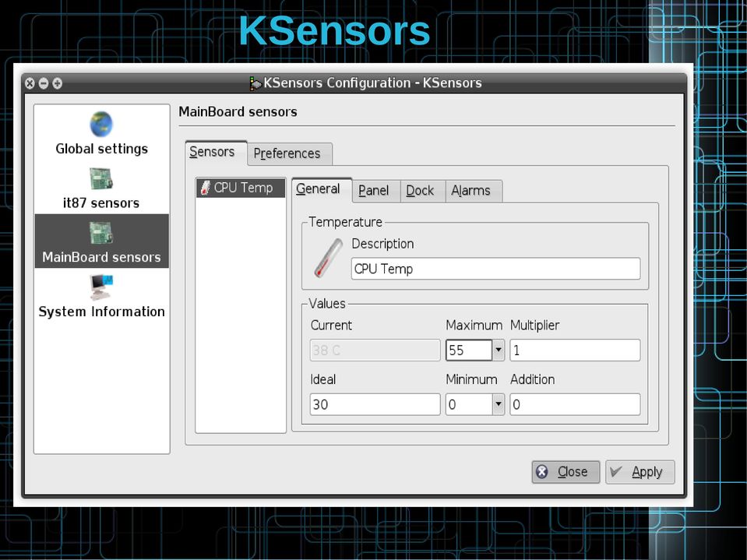747x560 pixels.
Task: Open the Dock tab
Action: pyautogui.click(x=423, y=191)
